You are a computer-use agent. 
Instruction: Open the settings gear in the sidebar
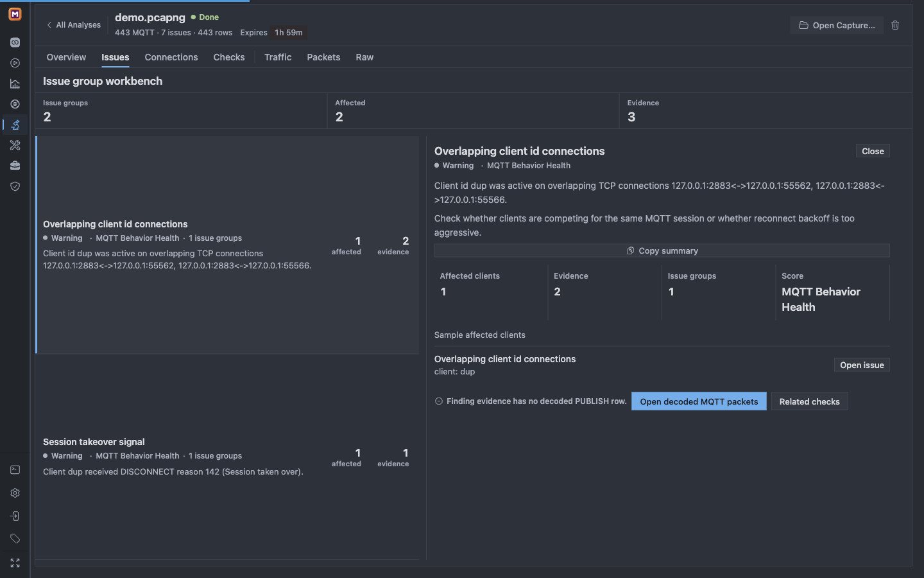tap(15, 493)
